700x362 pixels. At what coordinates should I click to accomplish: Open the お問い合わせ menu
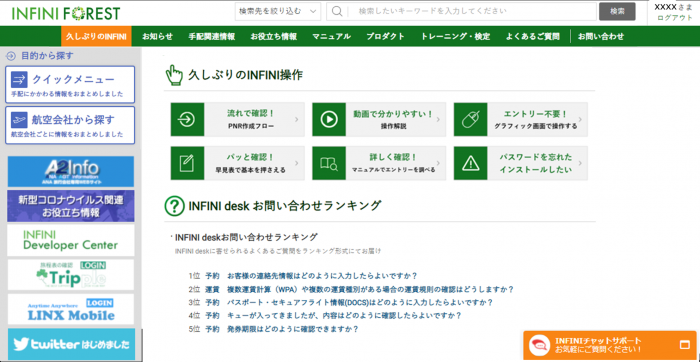[x=601, y=37]
